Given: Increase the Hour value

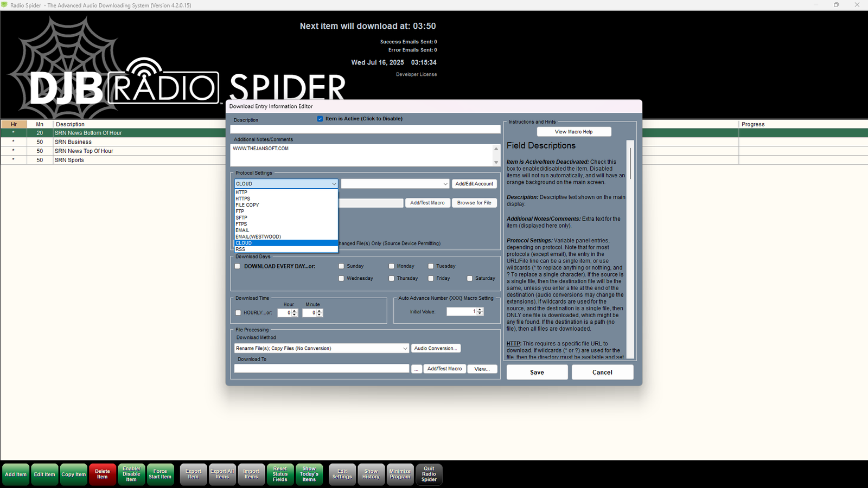Looking at the screenshot, I should tap(295, 311).
